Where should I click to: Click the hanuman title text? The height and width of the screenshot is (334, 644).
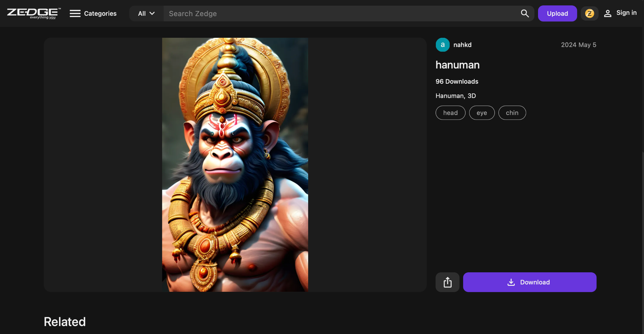click(458, 65)
